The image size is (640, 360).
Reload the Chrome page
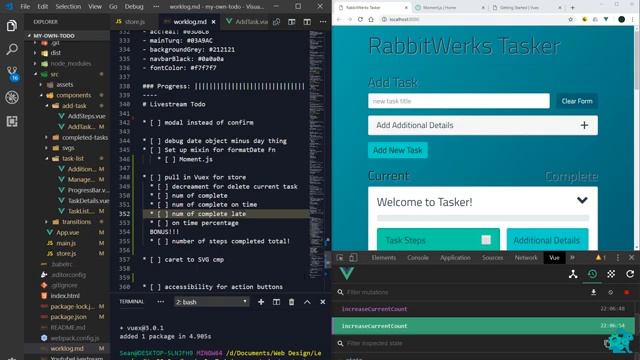coord(360,19)
